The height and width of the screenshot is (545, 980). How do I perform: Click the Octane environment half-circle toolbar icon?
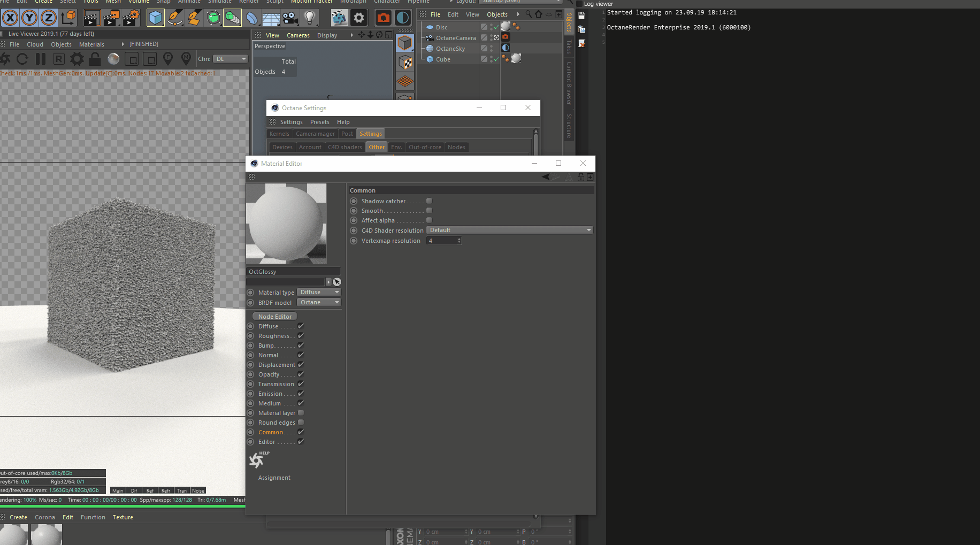[402, 18]
